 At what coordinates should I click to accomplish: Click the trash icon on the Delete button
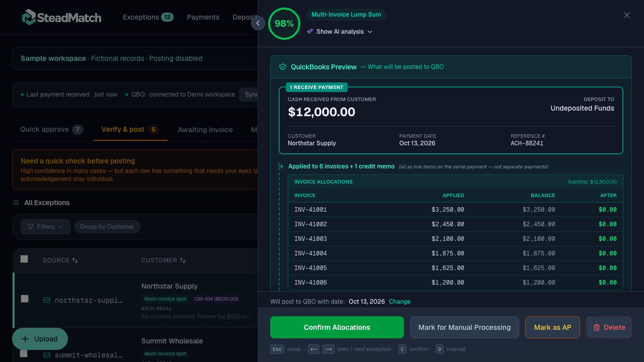tap(597, 327)
